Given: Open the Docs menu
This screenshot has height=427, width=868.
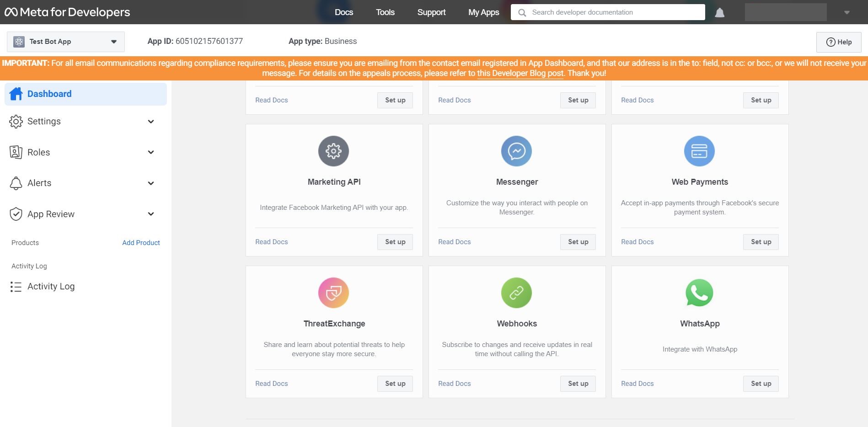Looking at the screenshot, I should [344, 12].
